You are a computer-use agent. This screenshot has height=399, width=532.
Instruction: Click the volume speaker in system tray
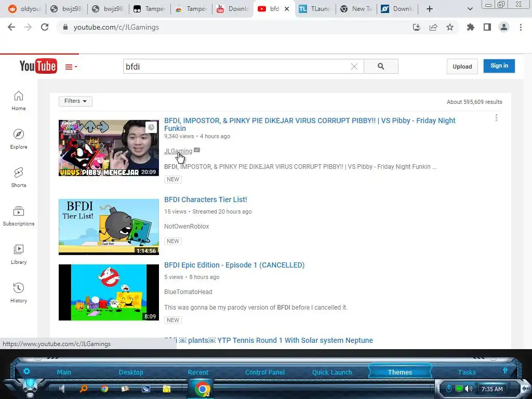coord(469,389)
